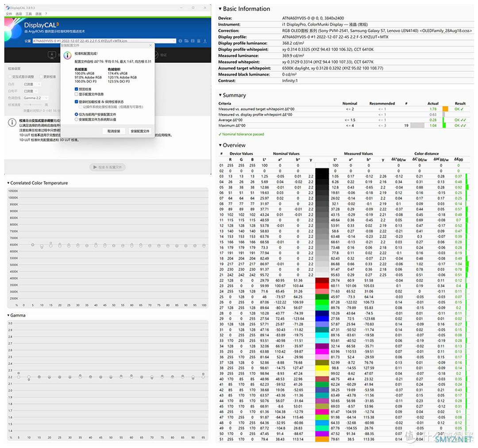Click the download arrow icon in DisplayCAL header

coord(205,41)
